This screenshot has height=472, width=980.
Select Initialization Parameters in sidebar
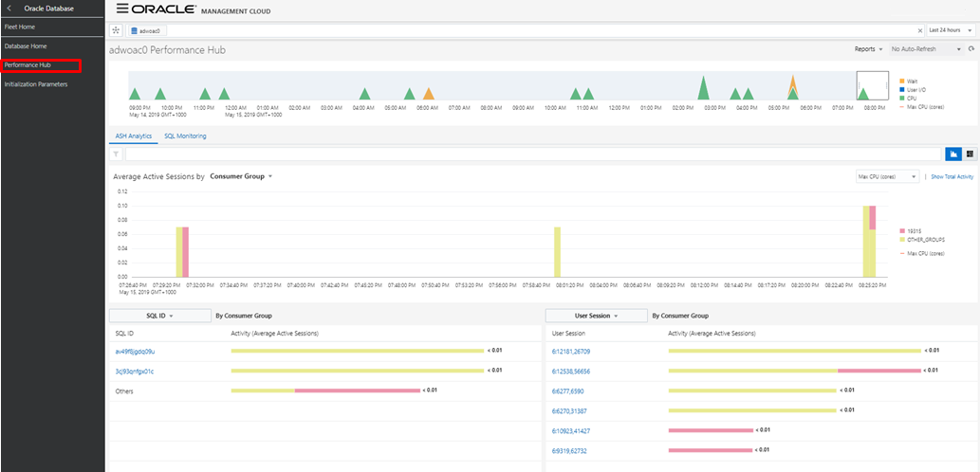pyautogui.click(x=36, y=84)
